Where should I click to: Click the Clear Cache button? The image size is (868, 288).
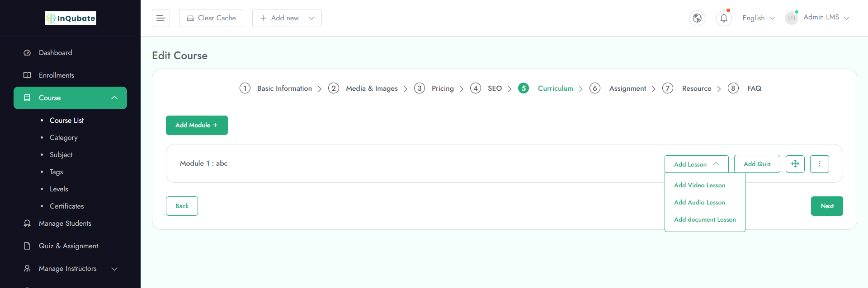pyautogui.click(x=211, y=18)
